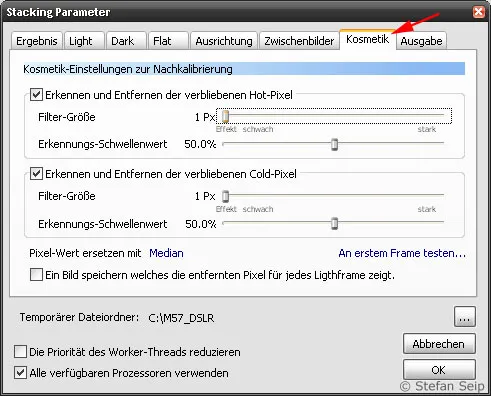The width and height of the screenshot is (491, 396).
Task: Click Cold-Pixel Filter-Größe slider handle
Action: pyautogui.click(x=226, y=196)
